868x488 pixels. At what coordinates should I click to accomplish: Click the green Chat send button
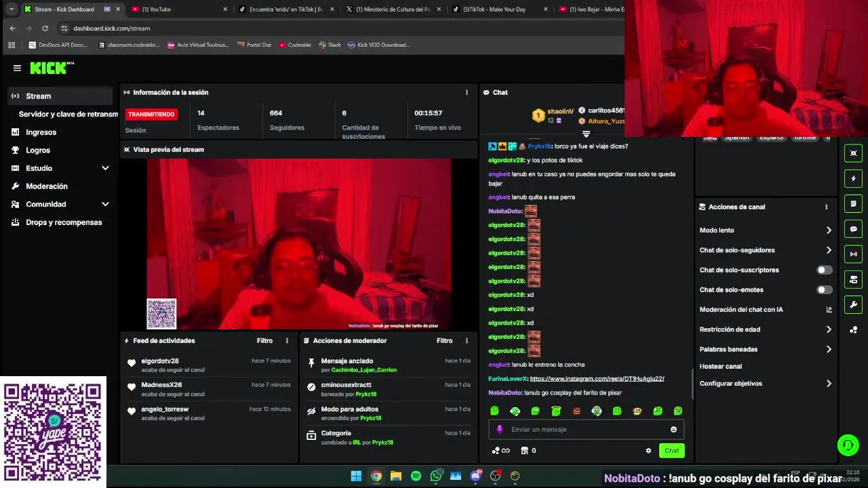671,451
